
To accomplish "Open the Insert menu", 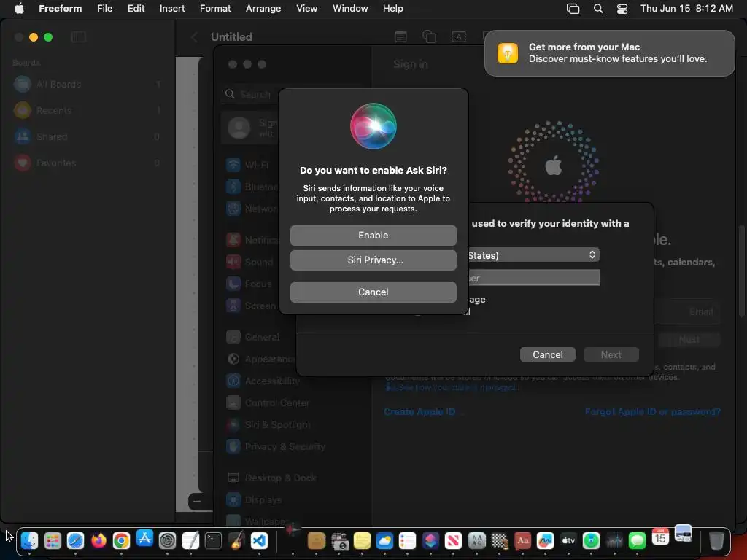I will click(172, 9).
